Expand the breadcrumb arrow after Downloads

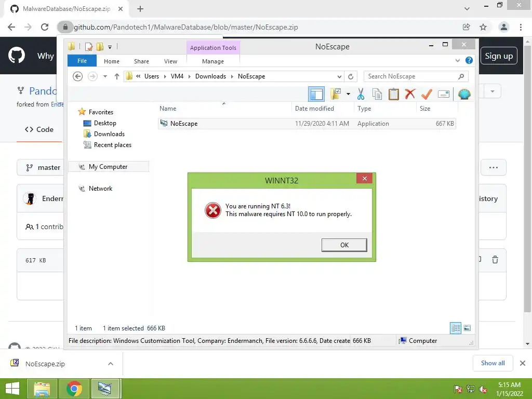coord(232,76)
